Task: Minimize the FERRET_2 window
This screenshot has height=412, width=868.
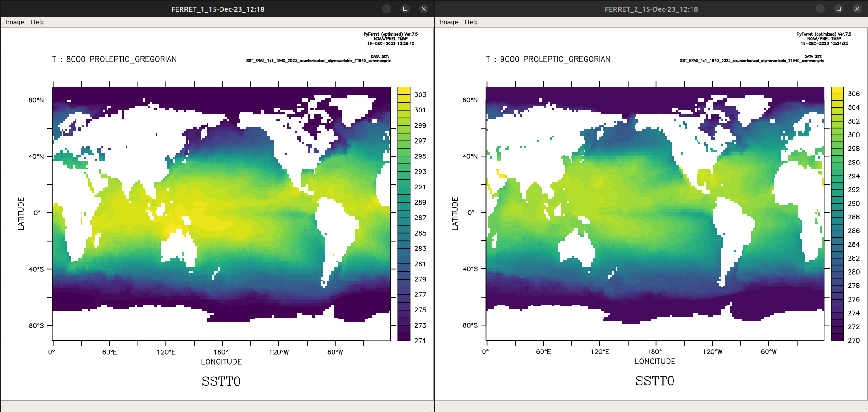Action: point(820,9)
